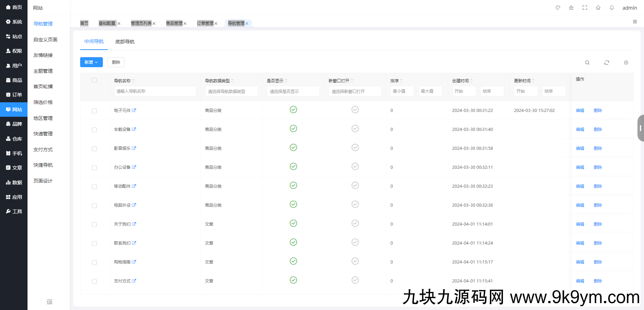This screenshot has width=644, height=310.
Task: Click the clear cache brush icon
Action: 571,7
